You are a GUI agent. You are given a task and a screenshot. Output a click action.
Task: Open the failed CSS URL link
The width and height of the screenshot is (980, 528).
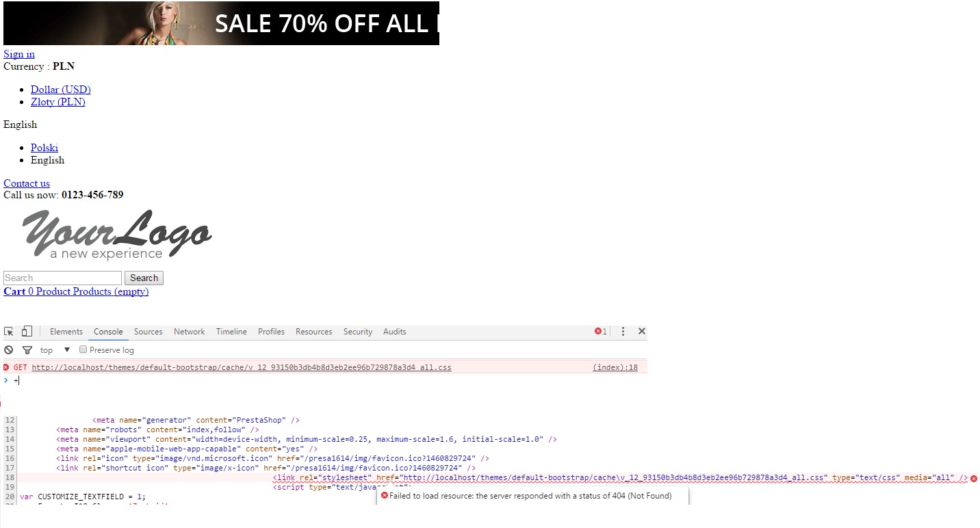point(242,367)
